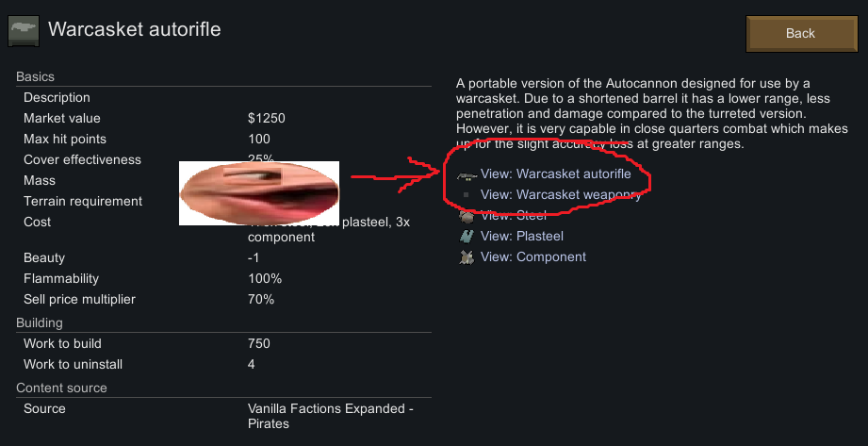Follow the View: Component link
Image resolution: width=868 pixels, height=446 pixels.
(532, 257)
